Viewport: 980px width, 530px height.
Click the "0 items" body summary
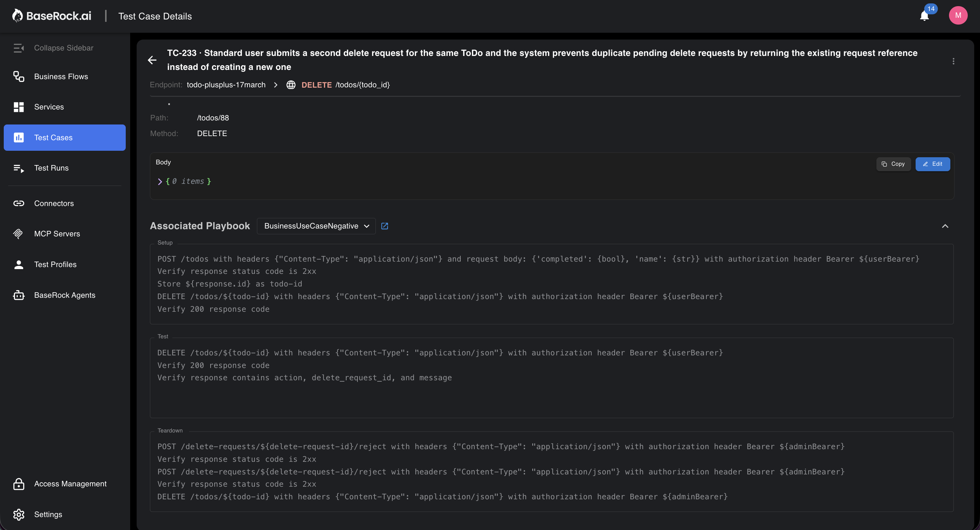click(x=188, y=182)
